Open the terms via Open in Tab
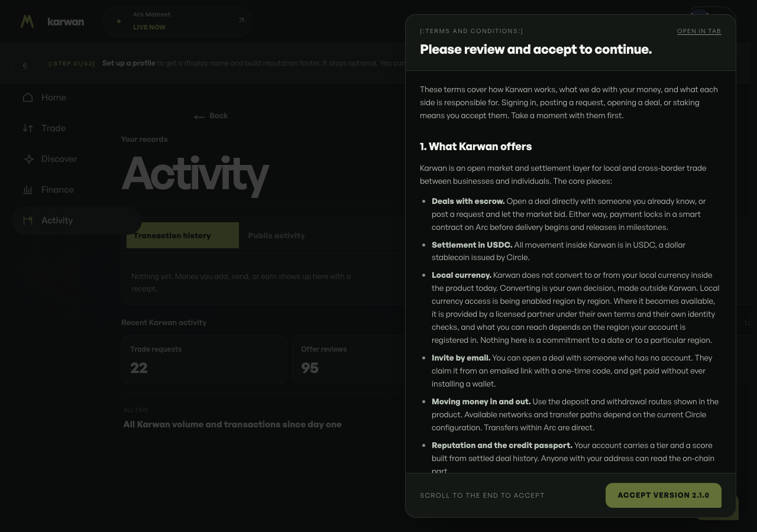Screen dimensions: 757x532 coord(699,31)
